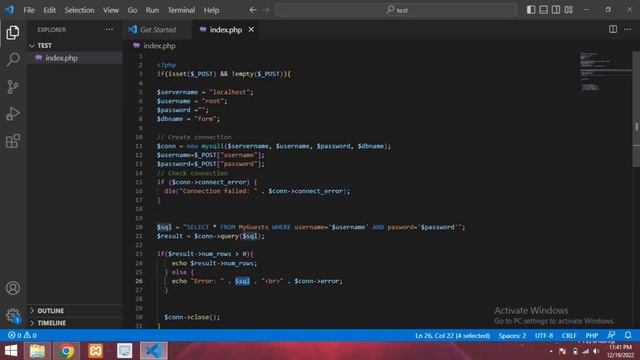Click Ln 26, Col 22 status entry

tap(452, 336)
